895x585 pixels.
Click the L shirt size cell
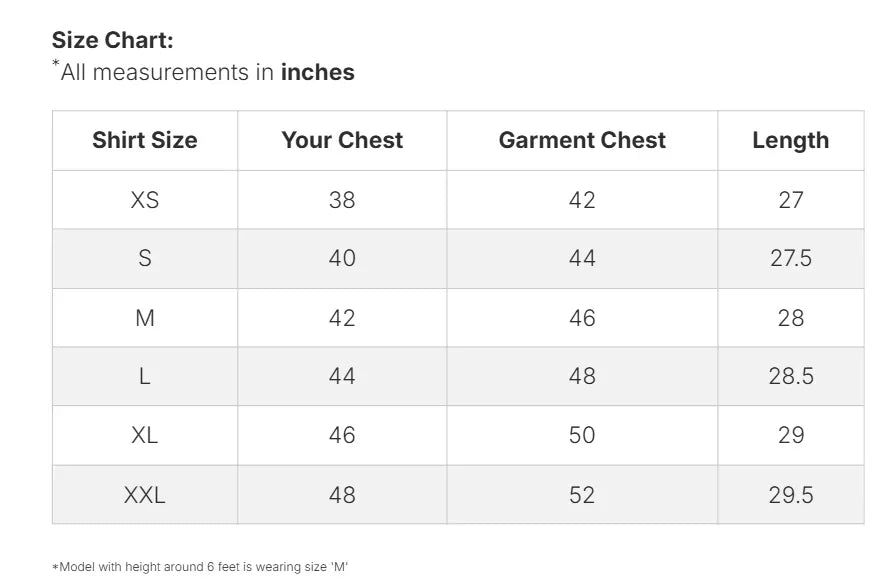pos(145,377)
